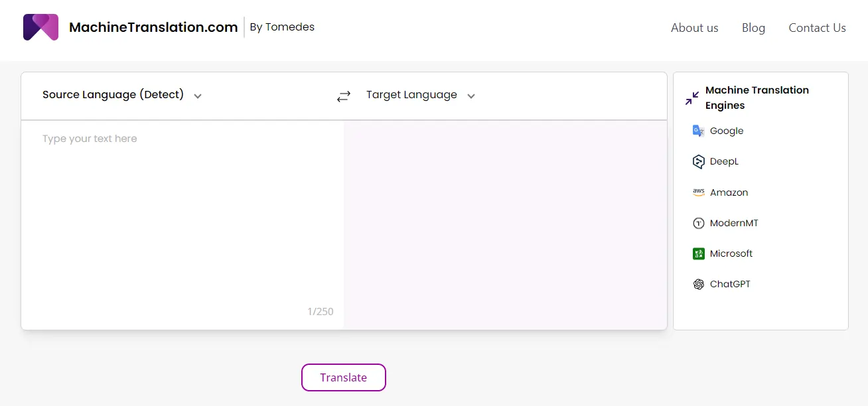Click the Microsoft translator engine icon
This screenshot has height=406, width=868.
(698, 253)
